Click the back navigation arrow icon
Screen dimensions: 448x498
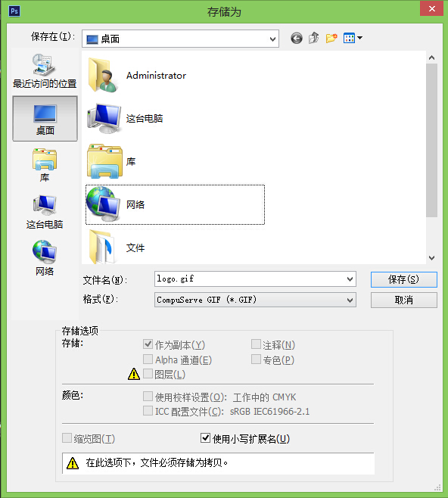tap(296, 39)
